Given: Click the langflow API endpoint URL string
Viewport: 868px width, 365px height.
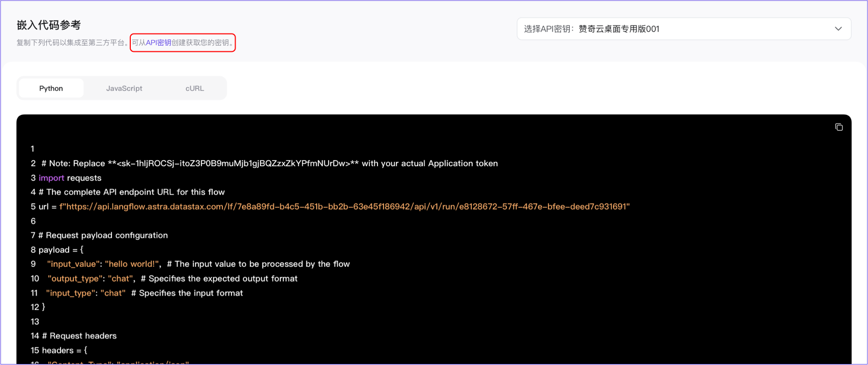Looking at the screenshot, I should 344,206.
